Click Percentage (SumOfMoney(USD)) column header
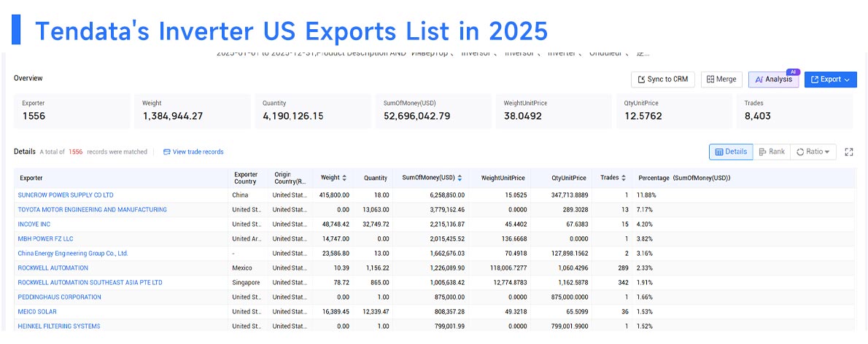868x344 pixels. [x=684, y=178]
